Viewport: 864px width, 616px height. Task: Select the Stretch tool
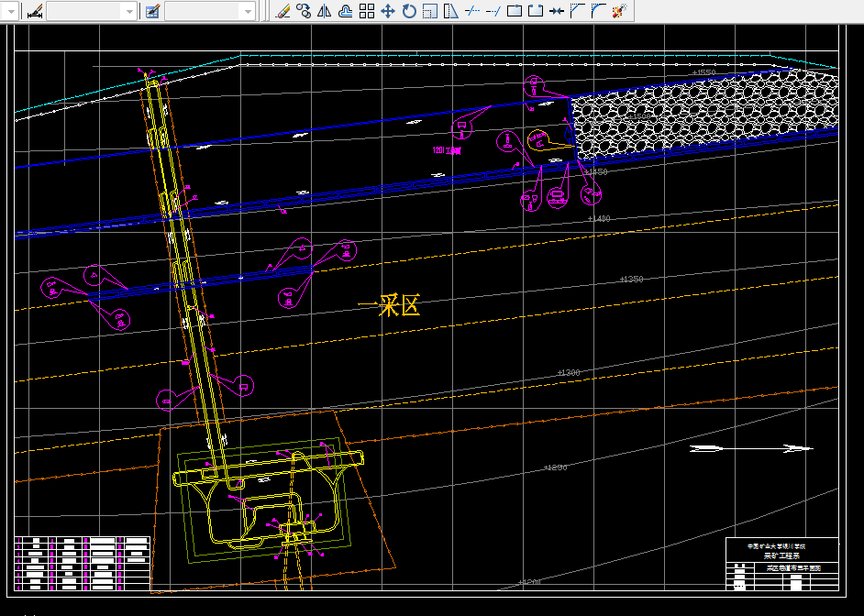click(x=450, y=10)
